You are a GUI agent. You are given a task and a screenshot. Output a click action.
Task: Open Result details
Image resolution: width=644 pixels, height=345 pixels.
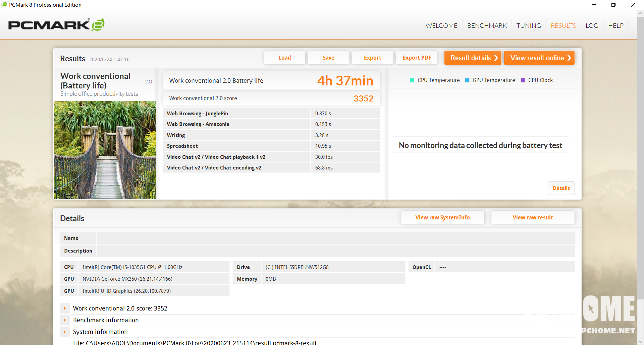(x=473, y=58)
